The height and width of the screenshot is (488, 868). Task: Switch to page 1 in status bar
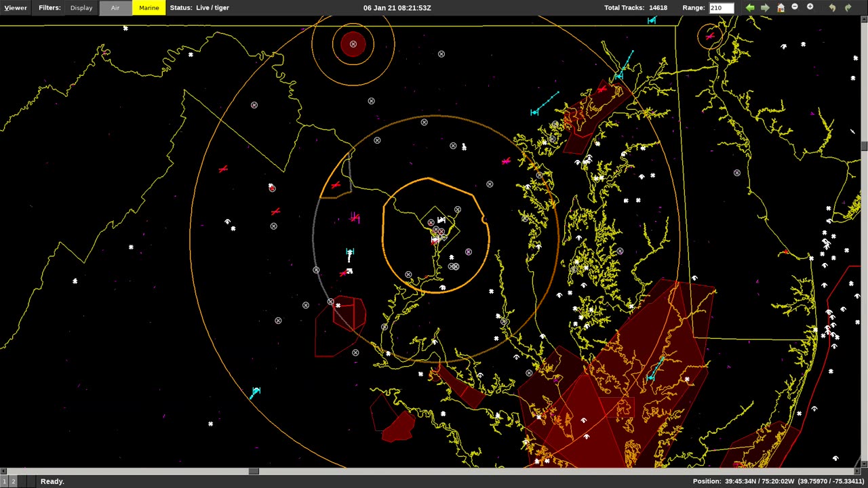[x=4, y=481]
